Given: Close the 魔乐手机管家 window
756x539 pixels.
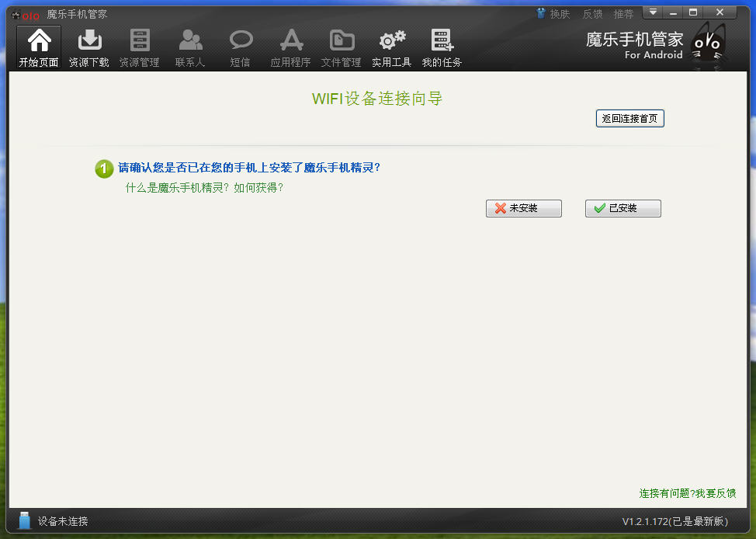Looking at the screenshot, I should click(720, 12).
